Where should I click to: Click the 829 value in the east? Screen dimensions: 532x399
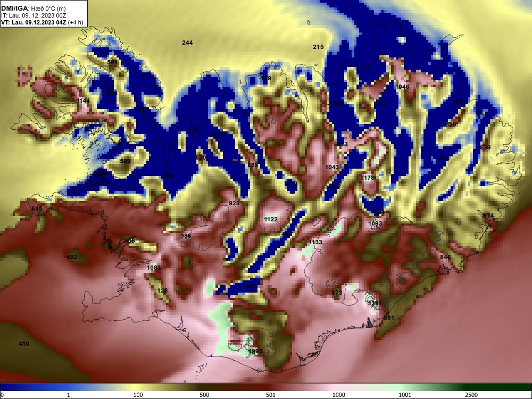(x=451, y=124)
